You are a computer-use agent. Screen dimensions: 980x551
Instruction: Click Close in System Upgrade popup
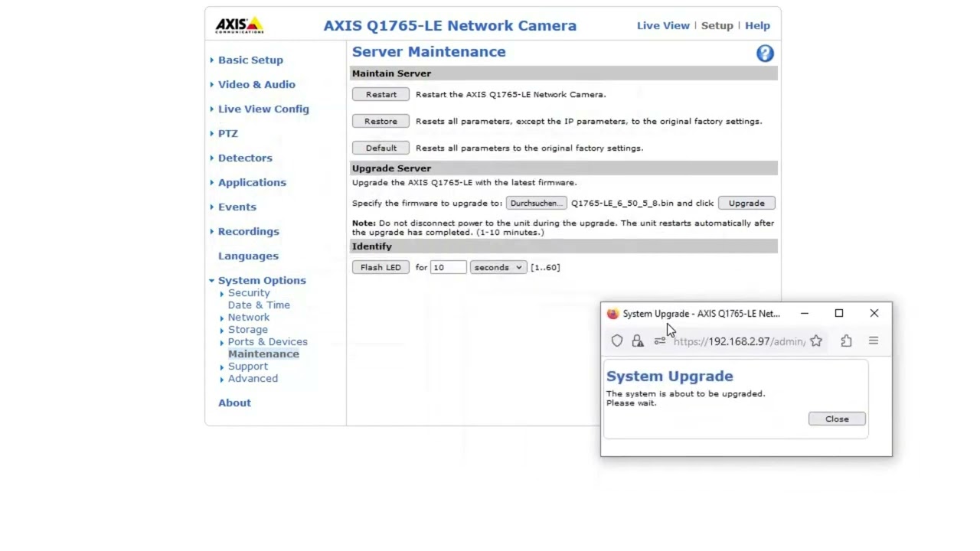click(x=837, y=419)
